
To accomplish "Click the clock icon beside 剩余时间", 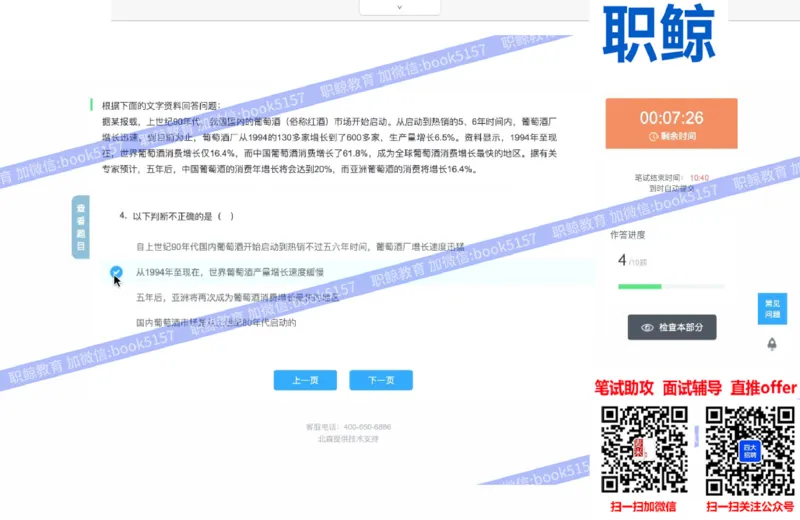I will click(x=653, y=137).
